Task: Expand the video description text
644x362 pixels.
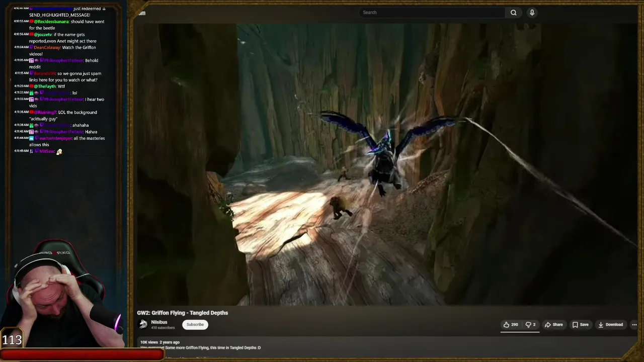Action: (x=201, y=348)
